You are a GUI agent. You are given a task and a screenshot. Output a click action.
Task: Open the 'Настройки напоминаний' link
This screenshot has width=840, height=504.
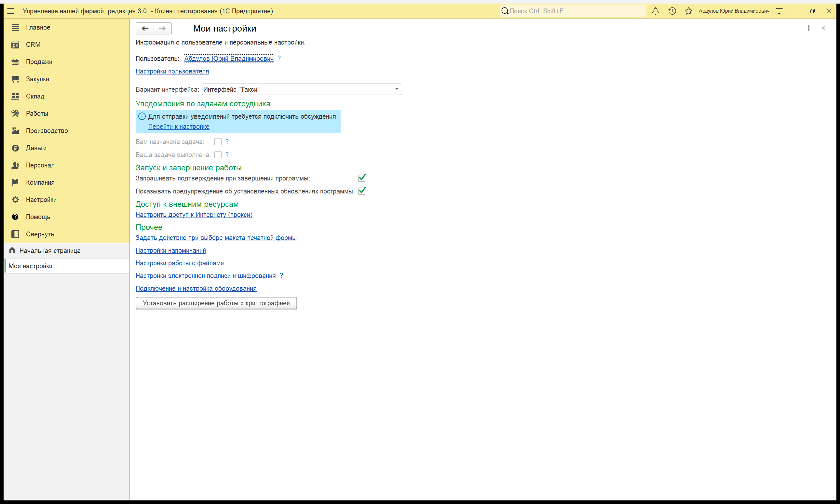point(170,250)
